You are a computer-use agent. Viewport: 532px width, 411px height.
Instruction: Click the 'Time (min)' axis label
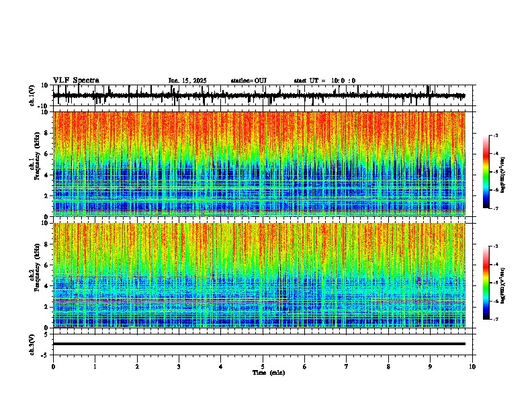click(x=269, y=373)
